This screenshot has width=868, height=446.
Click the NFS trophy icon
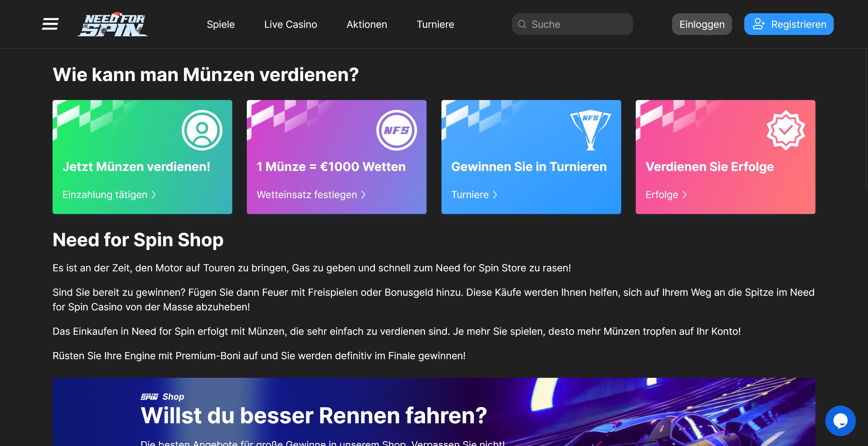click(591, 130)
